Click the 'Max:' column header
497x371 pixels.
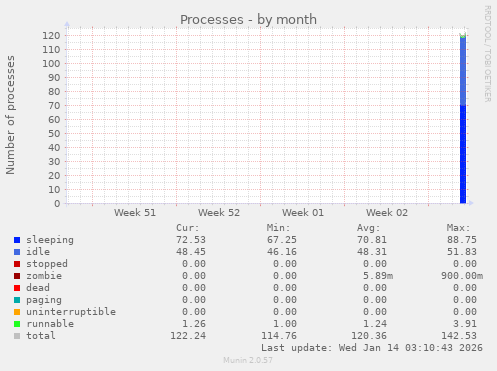coord(459,228)
